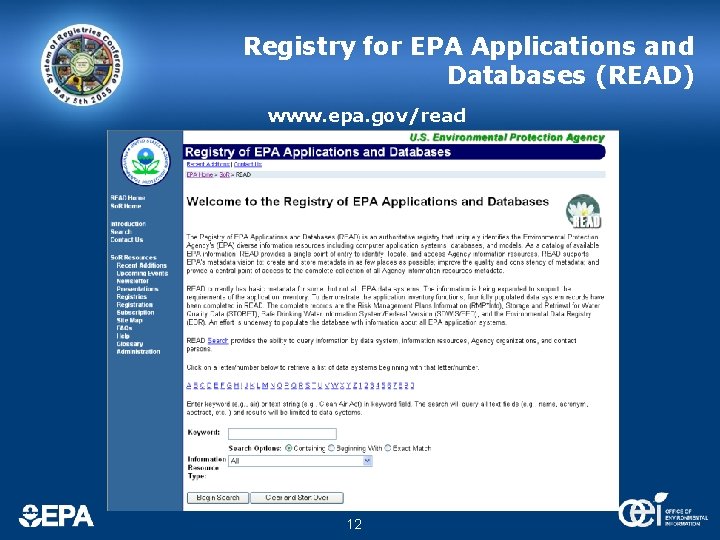
Task: Open READ Home in the sidebar
Action: 128,198
